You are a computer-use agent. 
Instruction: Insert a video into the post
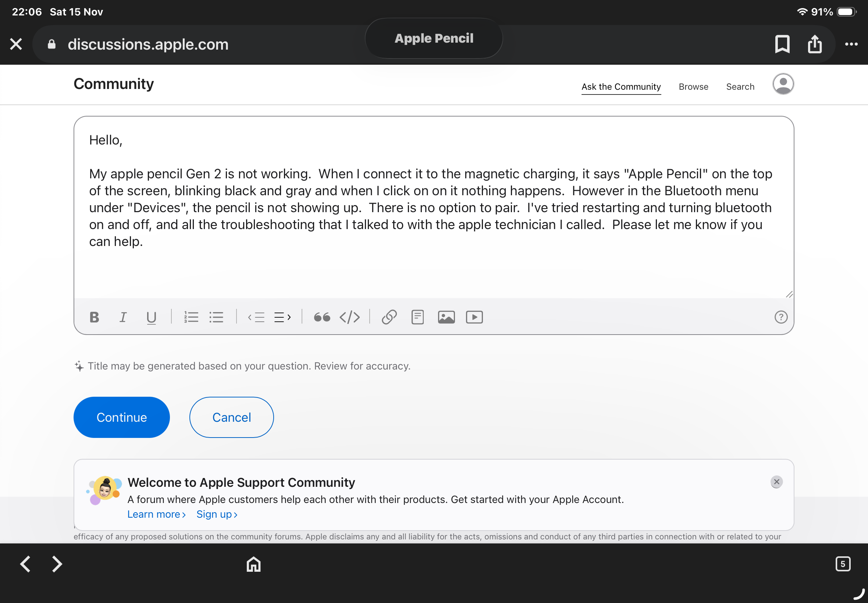pyautogui.click(x=474, y=317)
